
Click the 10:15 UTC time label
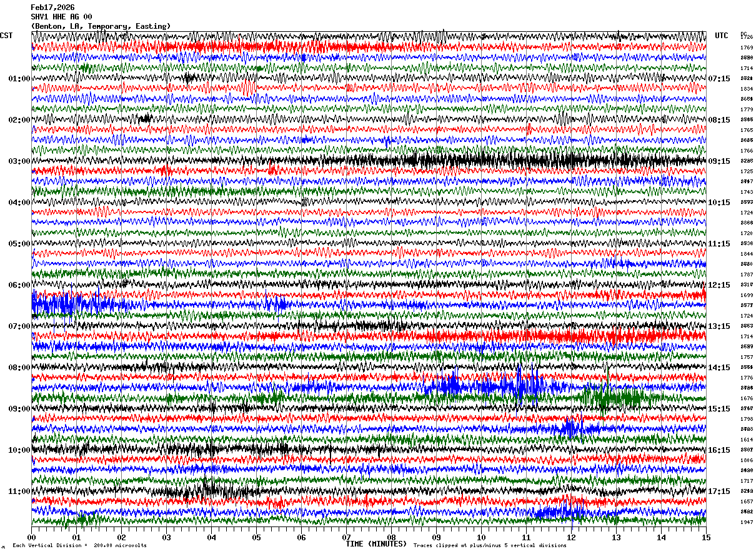(x=720, y=203)
